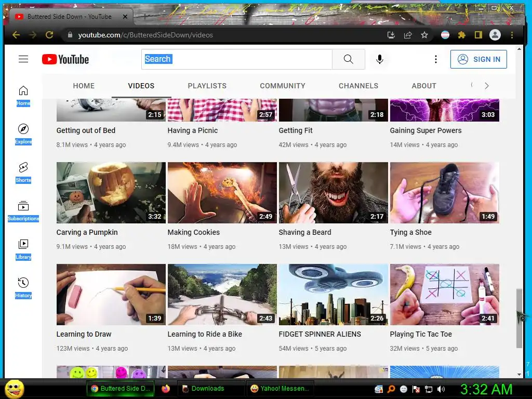Open Shorts in sidebar
The height and width of the screenshot is (399, 532).
(23, 172)
